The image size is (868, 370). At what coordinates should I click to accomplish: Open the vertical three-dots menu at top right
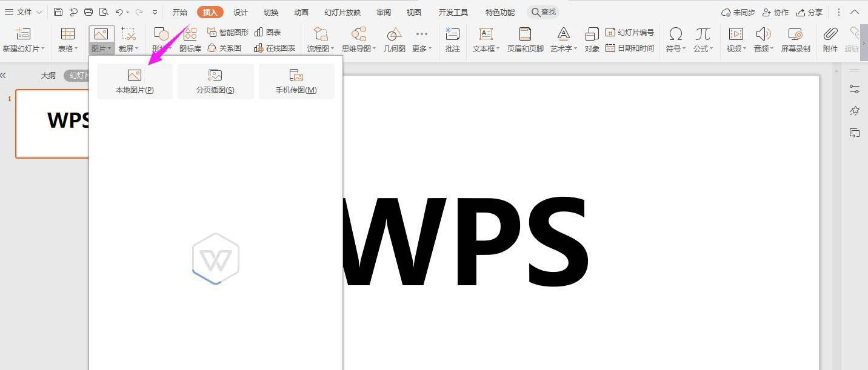tap(839, 12)
